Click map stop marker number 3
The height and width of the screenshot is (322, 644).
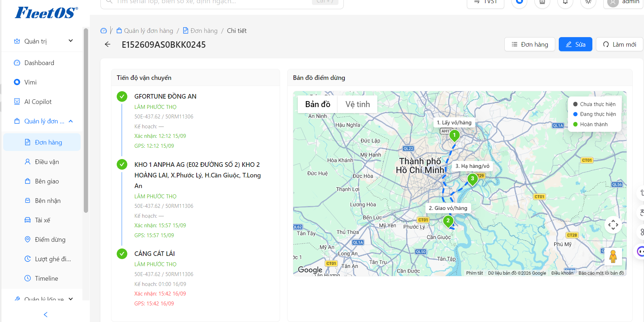click(x=472, y=180)
